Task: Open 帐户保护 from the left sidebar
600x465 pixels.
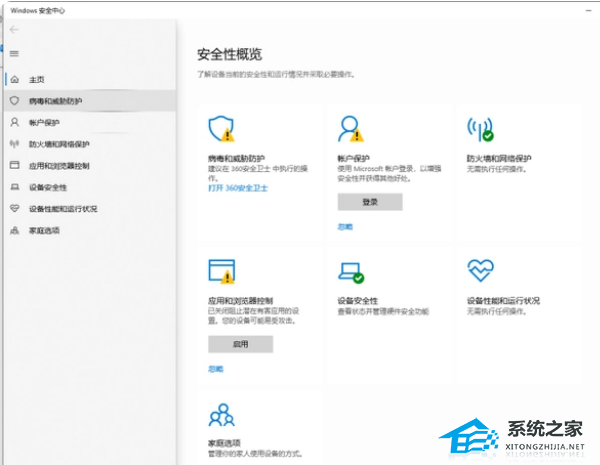Action: tap(44, 122)
